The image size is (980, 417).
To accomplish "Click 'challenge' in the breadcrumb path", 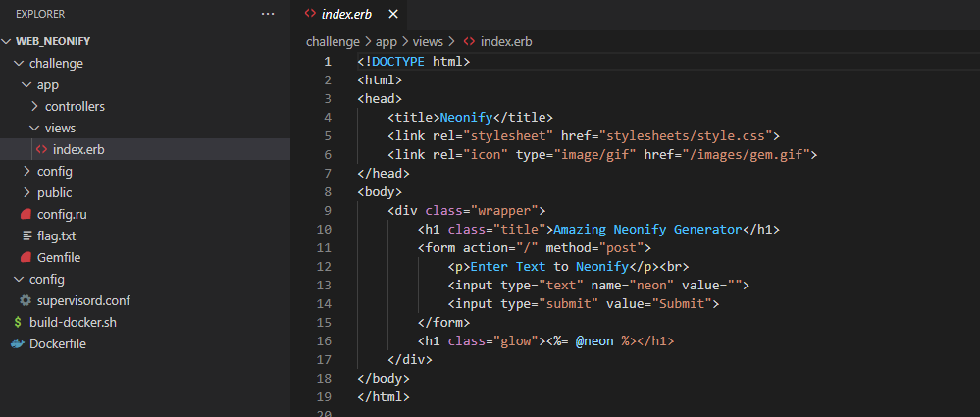I will click(x=333, y=41).
